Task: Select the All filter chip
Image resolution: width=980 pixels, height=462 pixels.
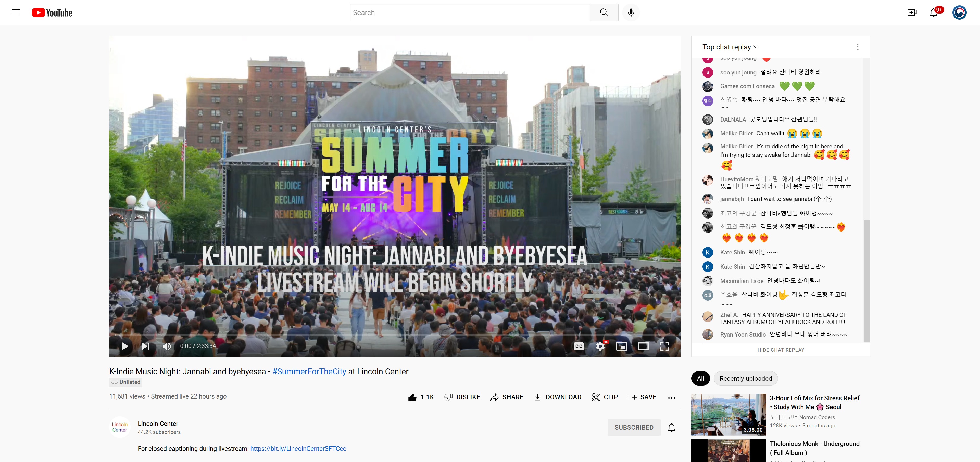Action: click(x=700, y=378)
